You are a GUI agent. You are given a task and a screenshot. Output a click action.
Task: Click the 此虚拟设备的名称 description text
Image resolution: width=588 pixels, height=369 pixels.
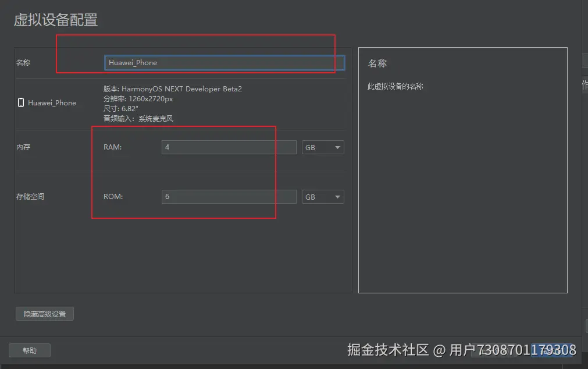[x=395, y=86]
